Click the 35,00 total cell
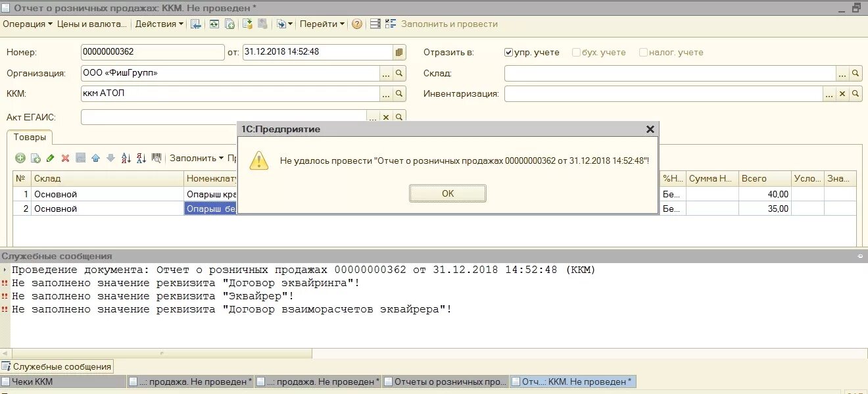The height and width of the screenshot is (394, 868). pos(765,209)
